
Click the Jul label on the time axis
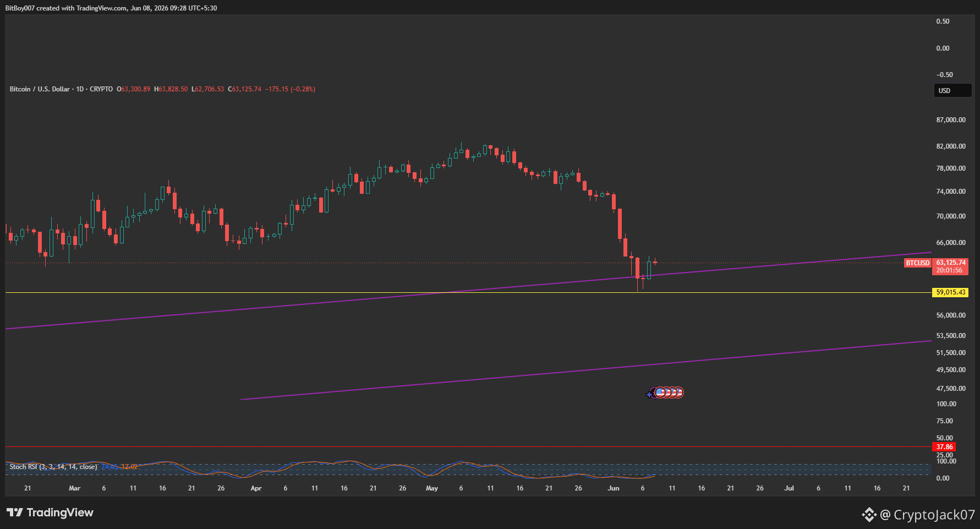click(789, 488)
